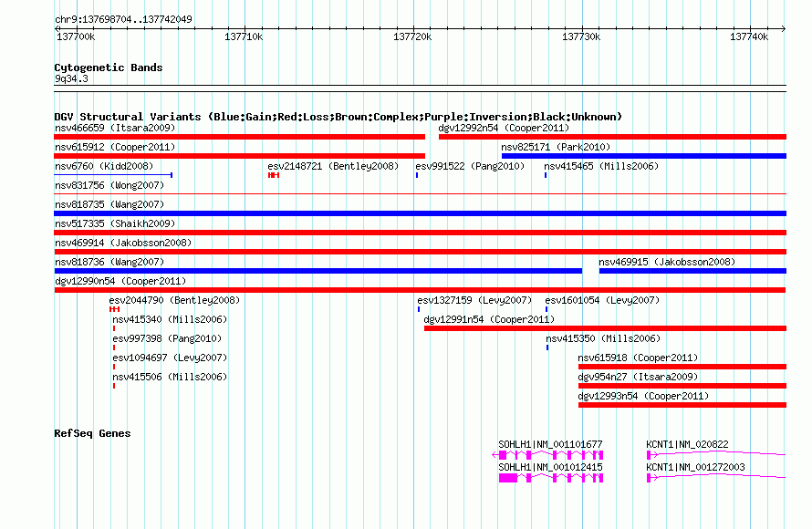This screenshot has height=529, width=812.
Task: Click nsv825171 (Park2010) gain variant label
Action: click(x=556, y=147)
